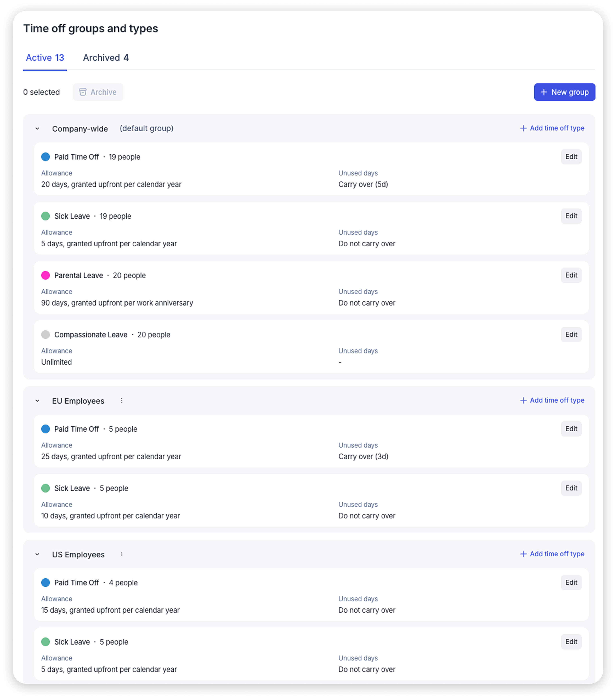
Task: Click the pink dot beside Parental Leave
Action: 45,275
